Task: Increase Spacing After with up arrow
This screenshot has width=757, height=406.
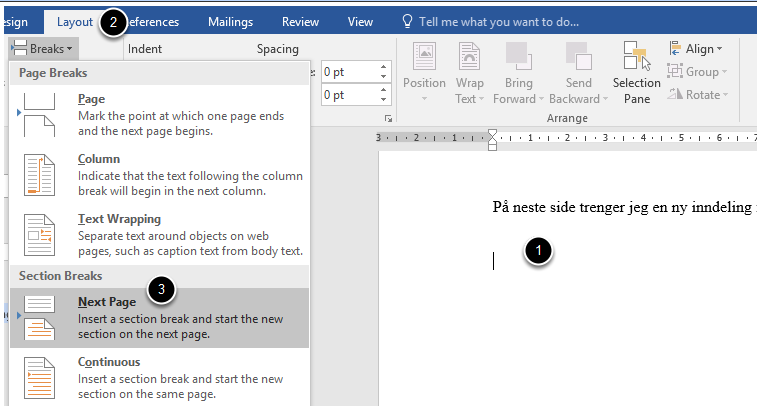Action: pos(383,90)
